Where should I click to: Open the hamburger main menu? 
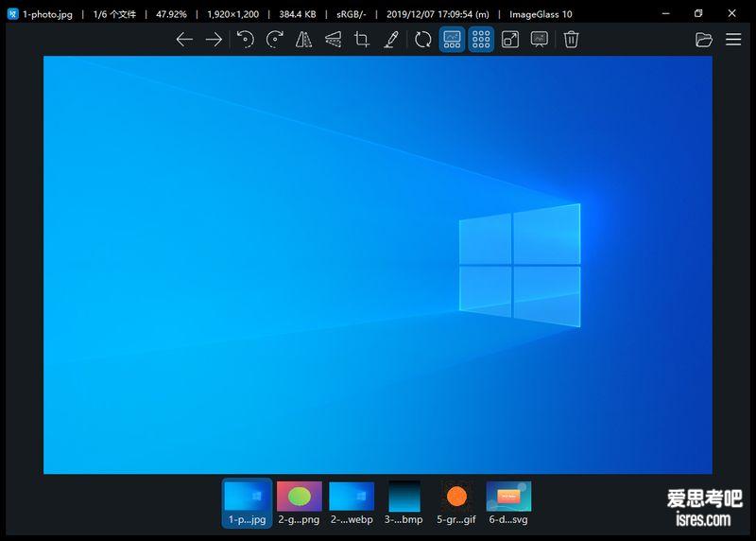pyautogui.click(x=733, y=40)
